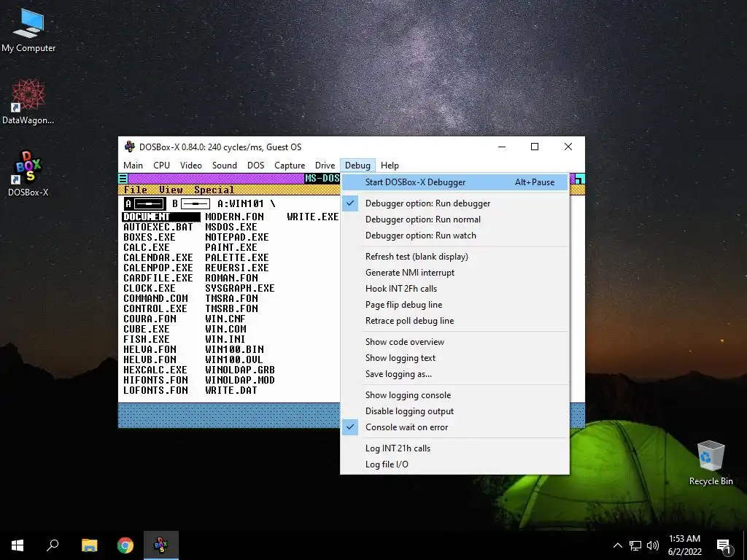
Task: Open the CPU menu
Action: tap(161, 166)
